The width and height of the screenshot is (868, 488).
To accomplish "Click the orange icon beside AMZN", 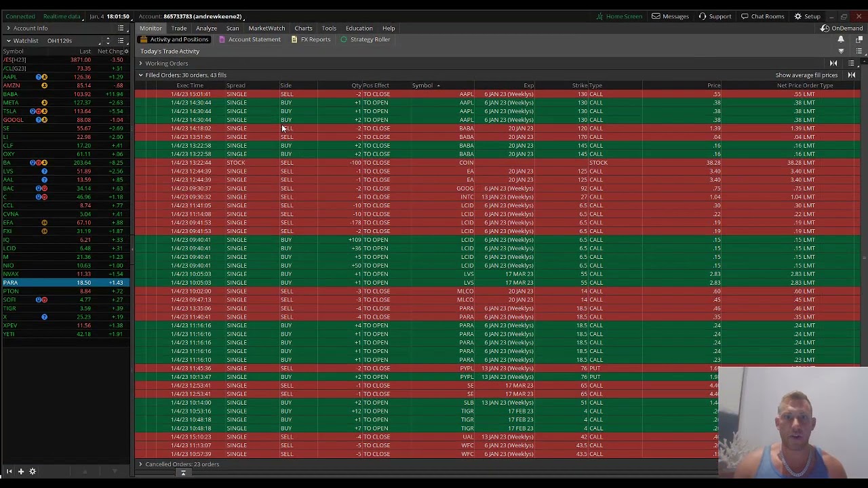I will click(x=44, y=85).
